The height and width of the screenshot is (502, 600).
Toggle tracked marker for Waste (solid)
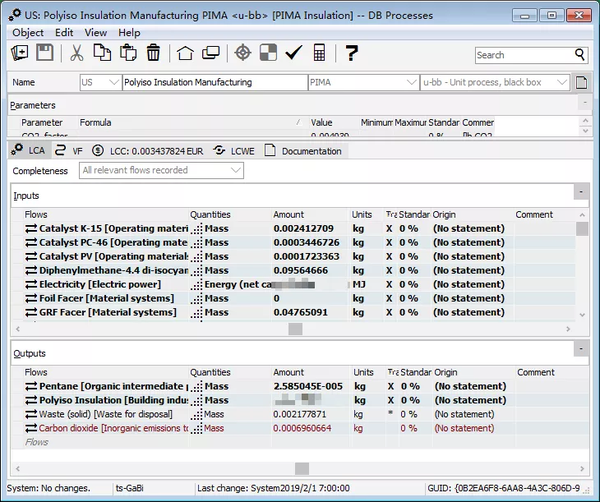coord(391,413)
